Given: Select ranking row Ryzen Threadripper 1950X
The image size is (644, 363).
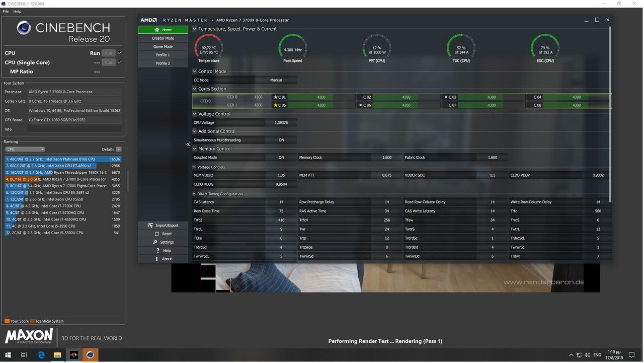Looking at the screenshot, I should 63,172.
